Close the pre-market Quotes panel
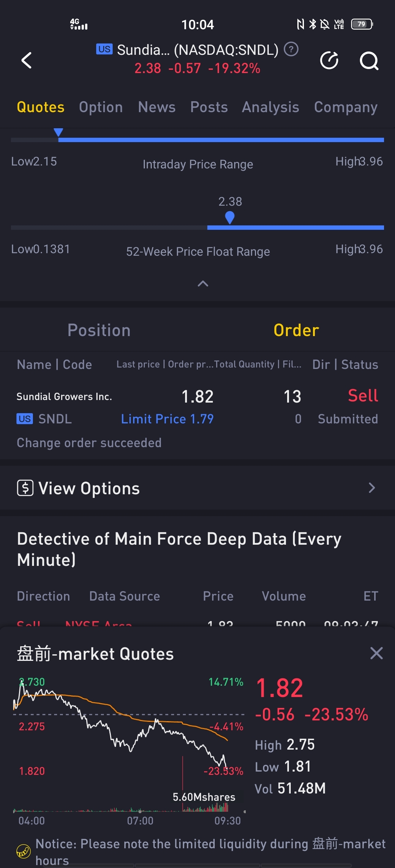The height and width of the screenshot is (868, 395). pyautogui.click(x=376, y=653)
